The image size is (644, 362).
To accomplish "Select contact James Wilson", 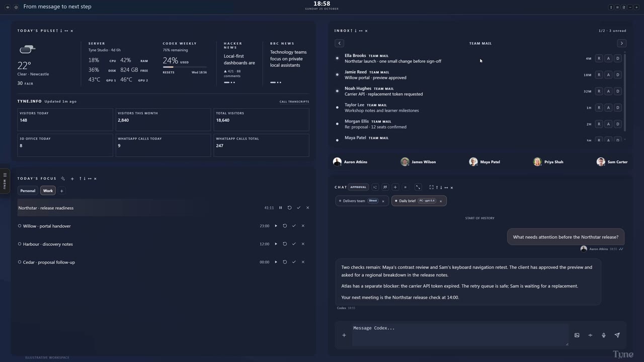I will coord(418,162).
